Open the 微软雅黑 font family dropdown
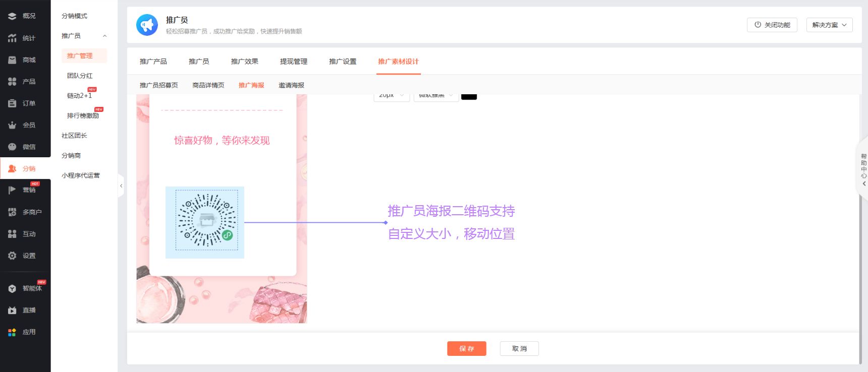 436,96
